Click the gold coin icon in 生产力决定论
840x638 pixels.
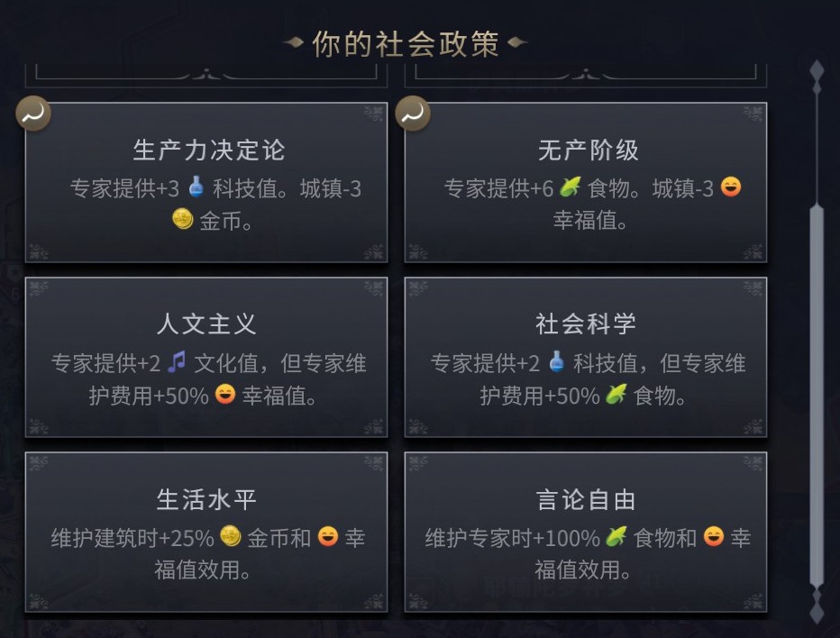(183, 219)
